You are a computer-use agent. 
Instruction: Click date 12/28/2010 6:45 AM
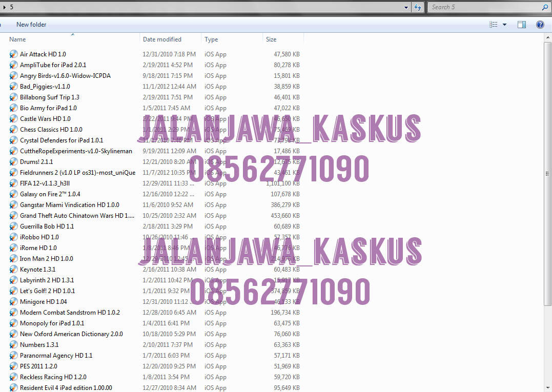tap(169, 313)
